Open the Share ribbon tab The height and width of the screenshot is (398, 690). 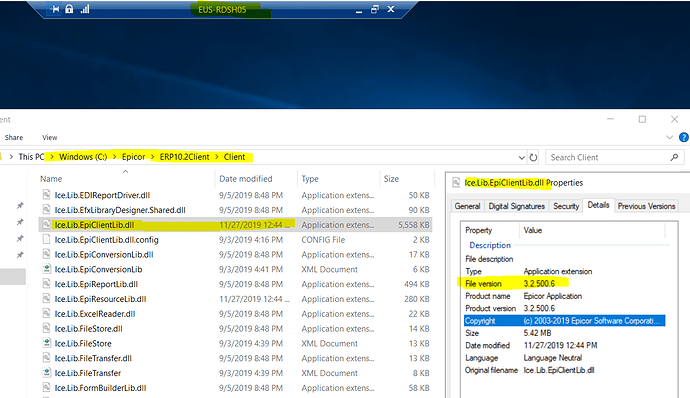tap(14, 137)
